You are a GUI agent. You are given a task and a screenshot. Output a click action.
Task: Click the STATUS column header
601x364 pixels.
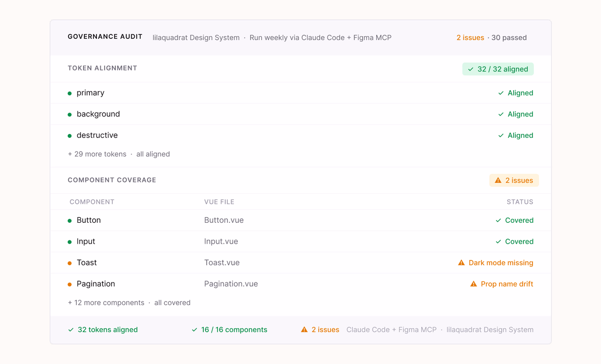click(520, 202)
